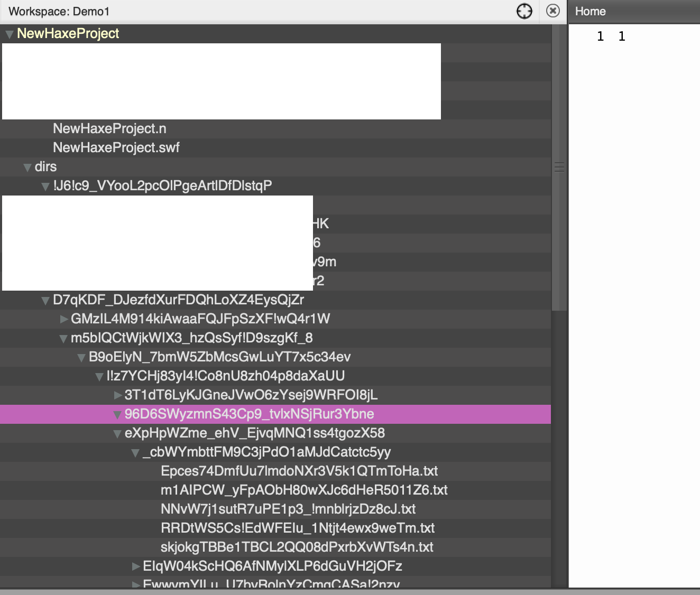Toggle the eXpHpWZme_ehV_EjvqMNQ1ss4tgozX58 branch open state
Image resolution: width=700 pixels, height=595 pixels.
117,433
